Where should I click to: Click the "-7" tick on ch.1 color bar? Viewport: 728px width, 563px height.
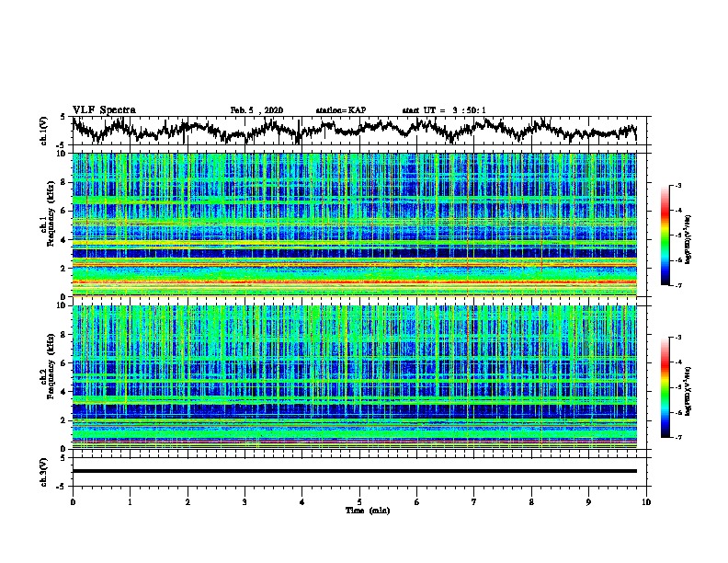677,285
